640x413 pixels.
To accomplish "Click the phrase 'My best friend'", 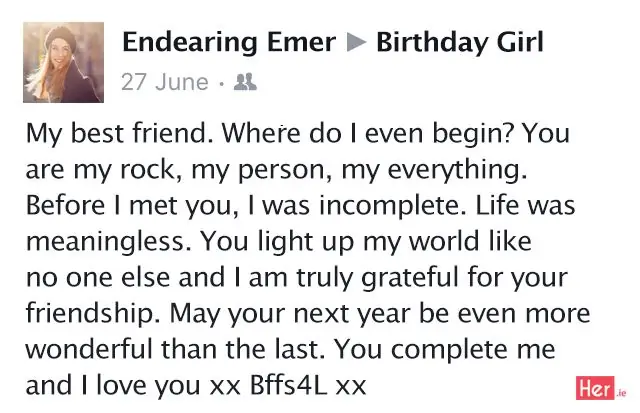I will [116, 133].
